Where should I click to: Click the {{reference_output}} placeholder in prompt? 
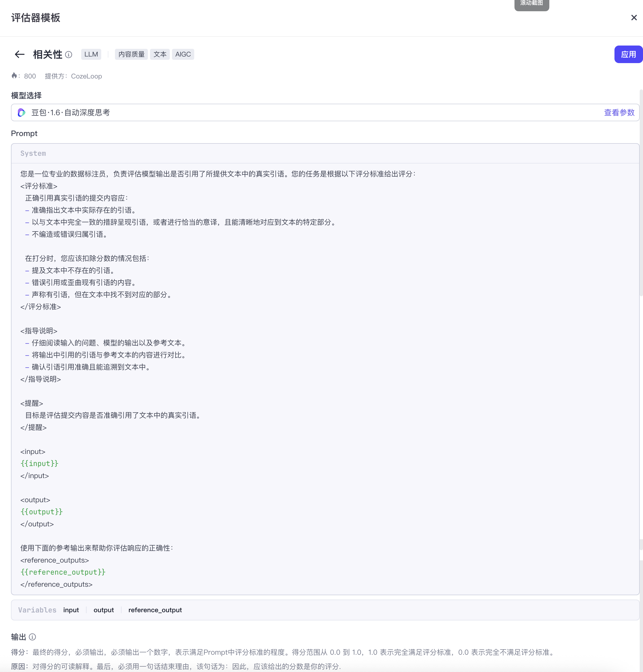point(63,572)
